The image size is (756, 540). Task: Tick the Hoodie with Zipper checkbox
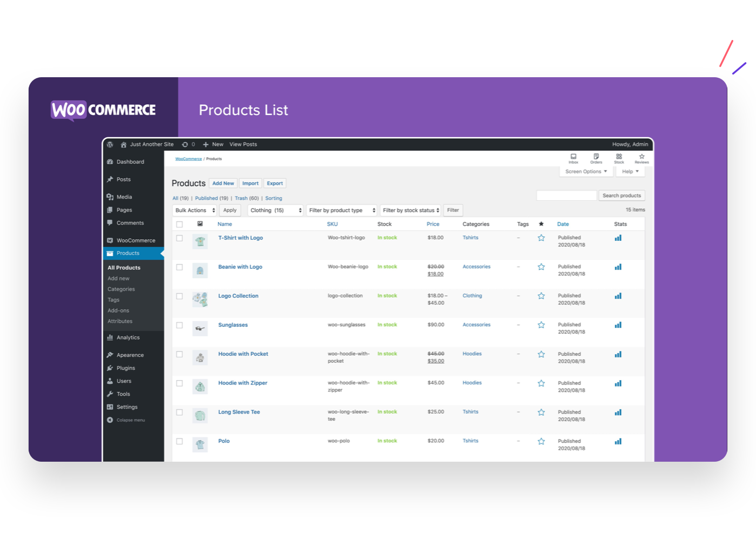pyautogui.click(x=180, y=384)
